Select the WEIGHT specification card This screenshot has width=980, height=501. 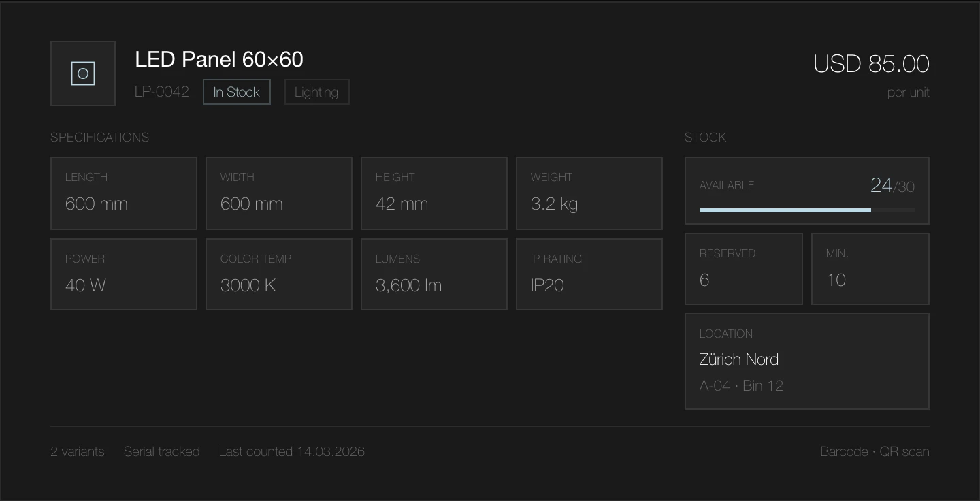tap(589, 193)
